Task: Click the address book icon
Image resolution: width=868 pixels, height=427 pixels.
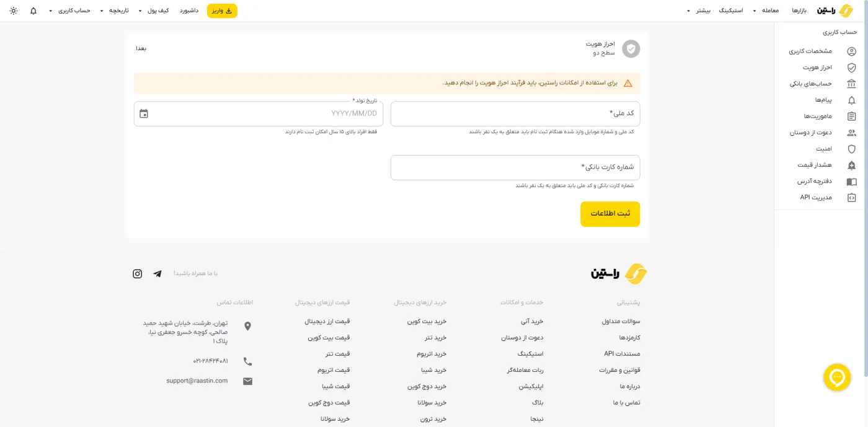Action: pyautogui.click(x=851, y=182)
